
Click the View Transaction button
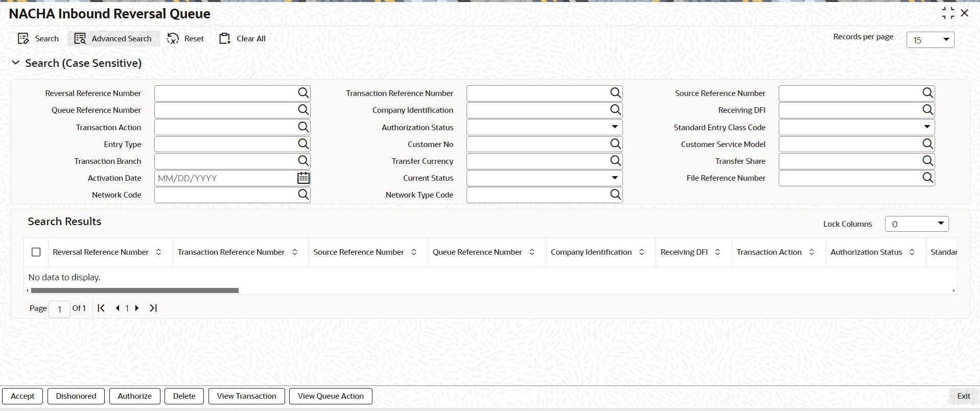pos(246,396)
